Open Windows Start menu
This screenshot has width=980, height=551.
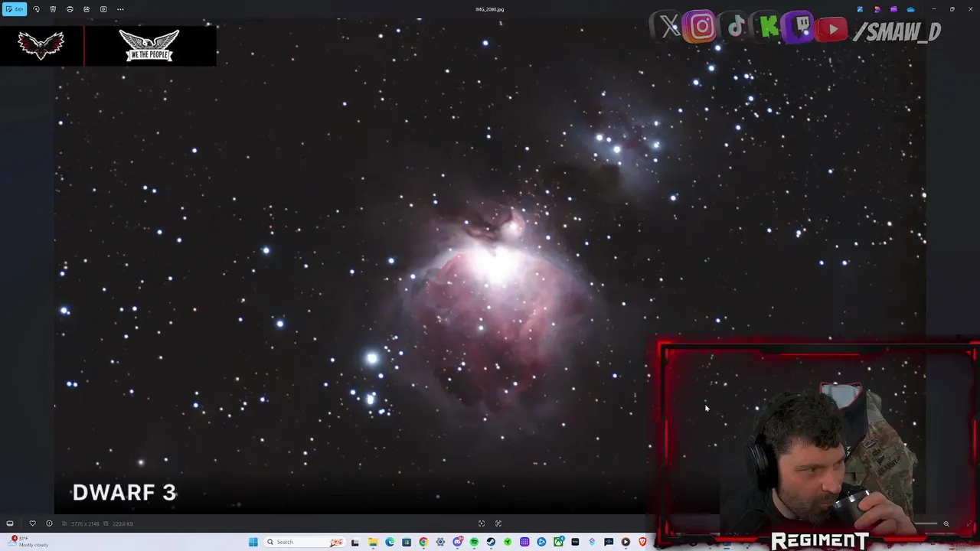pyautogui.click(x=253, y=542)
